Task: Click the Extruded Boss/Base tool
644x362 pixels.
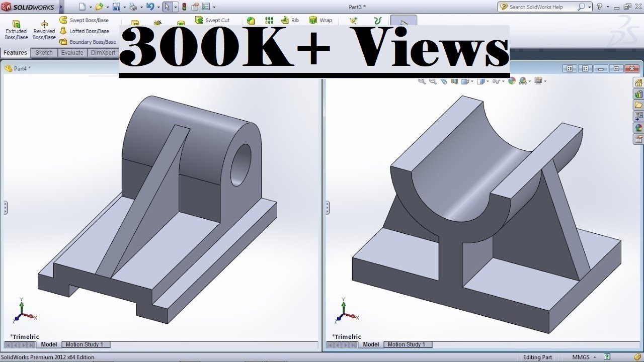Action: click(x=16, y=30)
